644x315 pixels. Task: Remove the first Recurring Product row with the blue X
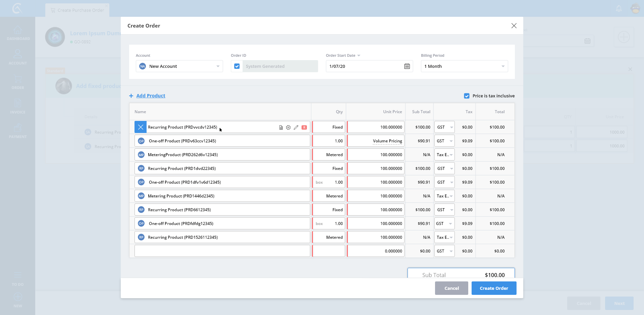(141, 127)
